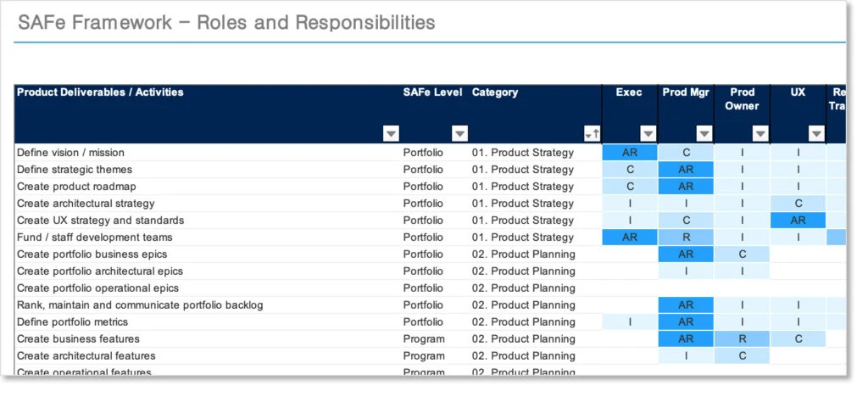Screen dimensions: 868x397
Task: Select Program level cell for Create business features
Action: coord(434,338)
